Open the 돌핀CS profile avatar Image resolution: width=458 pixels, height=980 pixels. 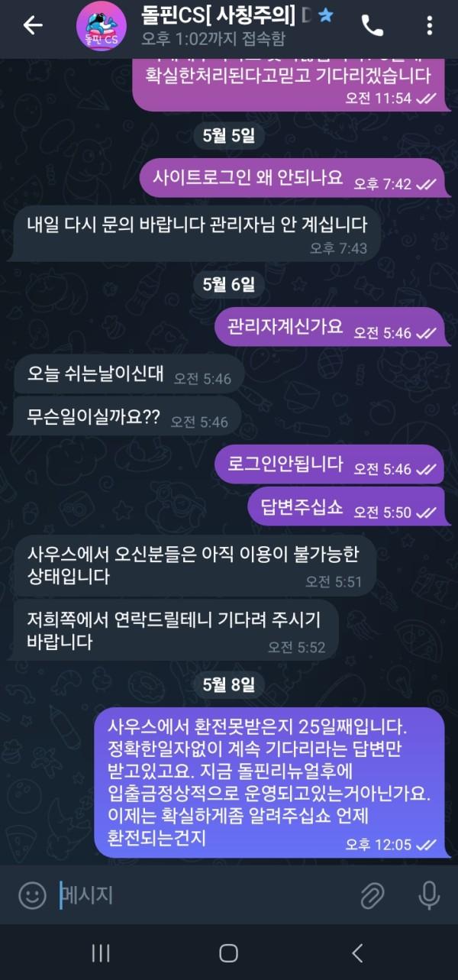point(102,27)
